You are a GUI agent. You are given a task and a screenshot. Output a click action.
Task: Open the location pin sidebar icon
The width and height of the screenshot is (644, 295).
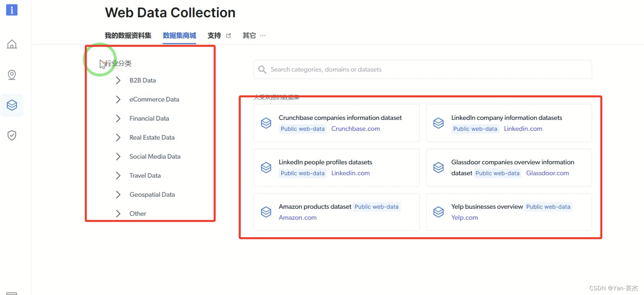12,75
